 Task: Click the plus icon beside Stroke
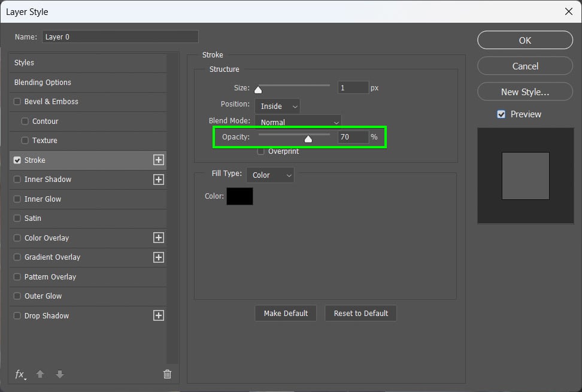[x=159, y=160]
